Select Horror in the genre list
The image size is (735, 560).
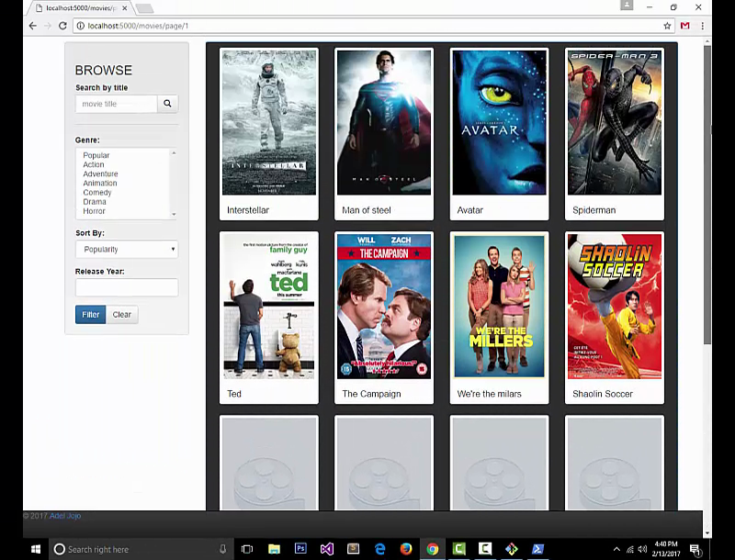tap(94, 211)
